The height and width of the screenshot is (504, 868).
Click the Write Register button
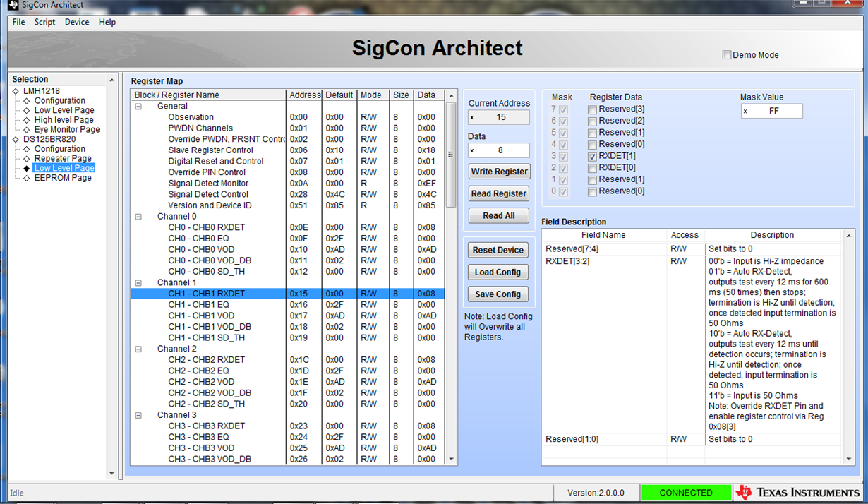point(498,172)
